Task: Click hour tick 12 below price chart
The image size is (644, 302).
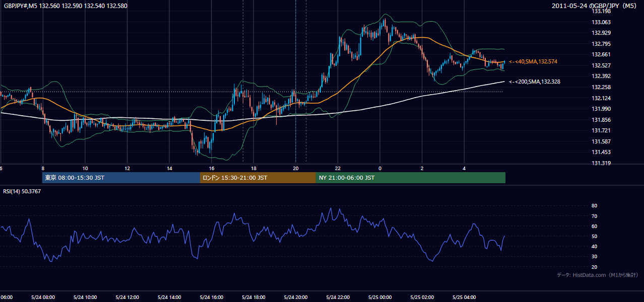Action: click(x=127, y=169)
